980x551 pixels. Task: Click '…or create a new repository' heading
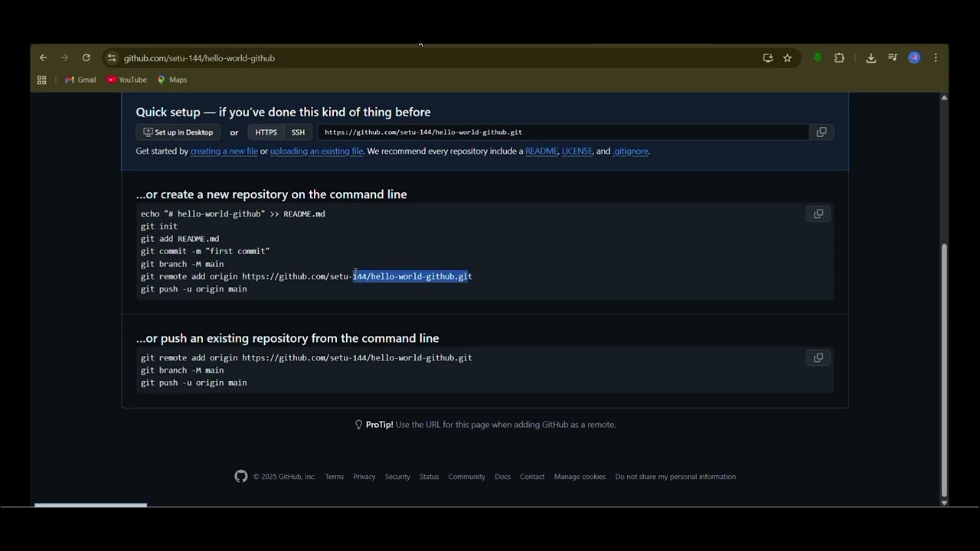point(271,194)
